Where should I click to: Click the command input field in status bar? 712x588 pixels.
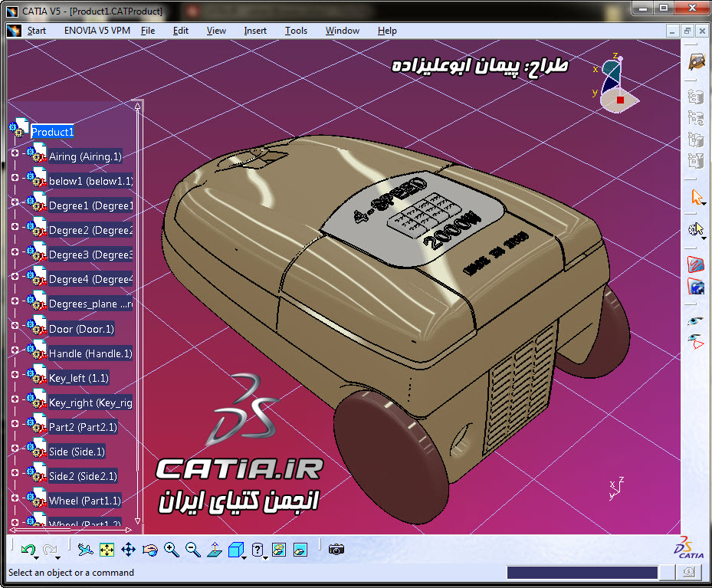click(x=582, y=573)
